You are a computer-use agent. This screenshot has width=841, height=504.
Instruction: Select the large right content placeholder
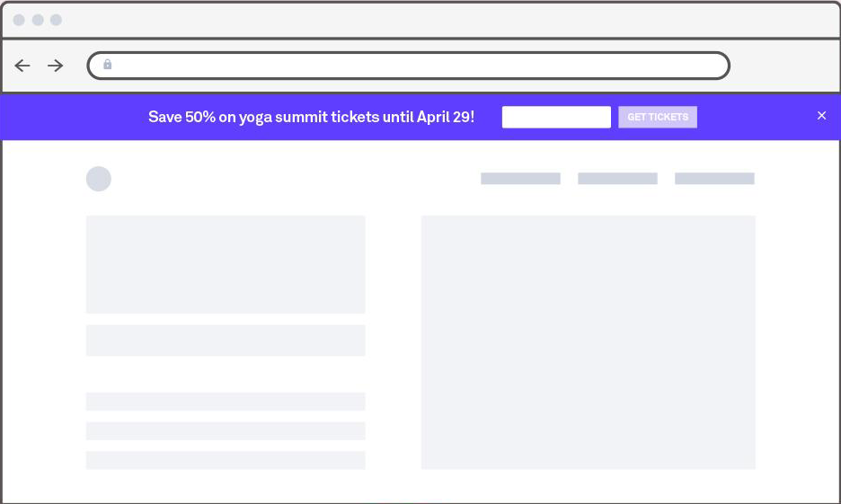tap(588, 342)
